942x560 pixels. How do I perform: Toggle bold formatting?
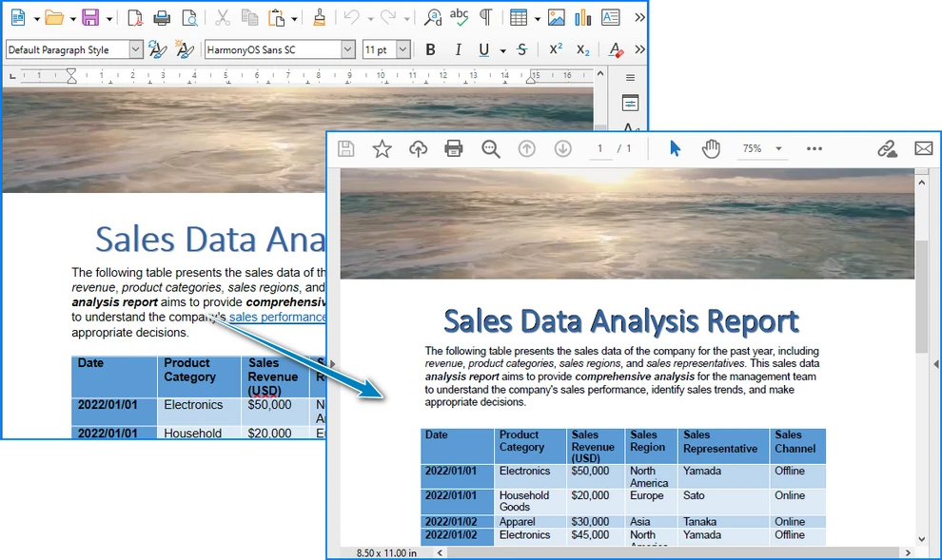click(x=430, y=49)
